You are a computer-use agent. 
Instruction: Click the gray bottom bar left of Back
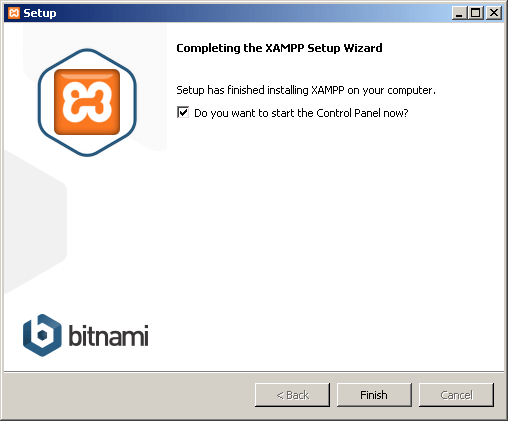(128, 395)
